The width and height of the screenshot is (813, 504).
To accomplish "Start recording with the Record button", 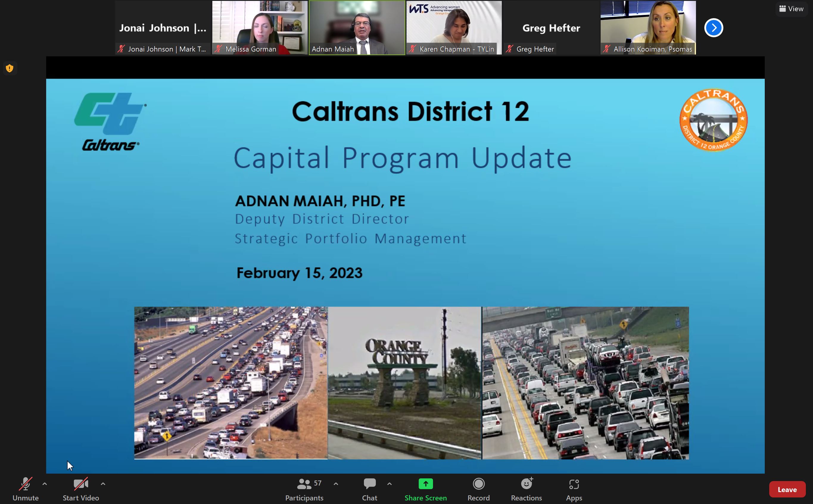I will click(x=479, y=489).
